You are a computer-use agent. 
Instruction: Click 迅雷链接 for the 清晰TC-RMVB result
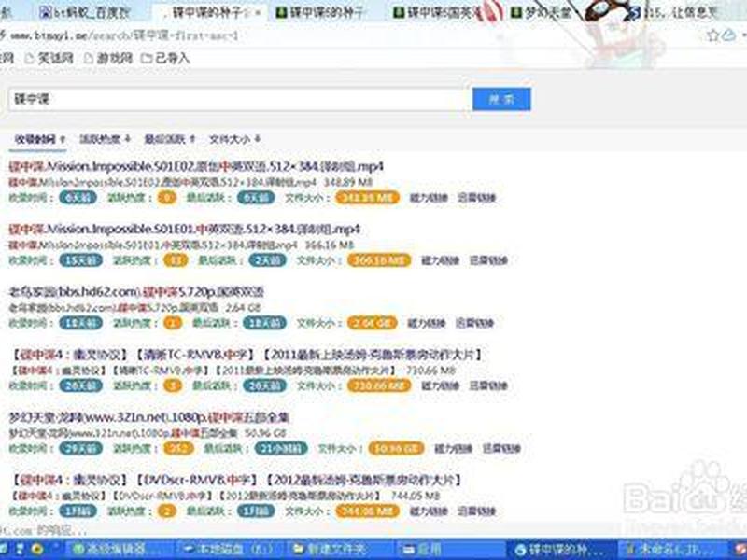pyautogui.click(x=488, y=385)
